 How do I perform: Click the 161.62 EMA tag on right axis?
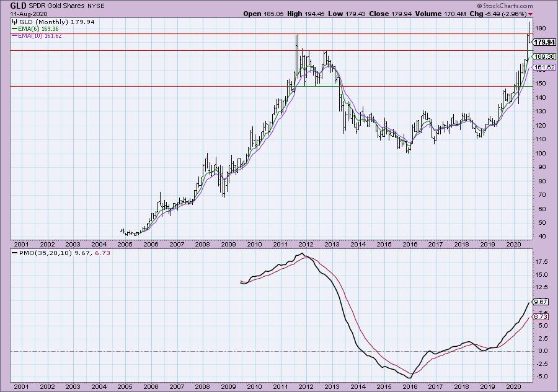544,67
